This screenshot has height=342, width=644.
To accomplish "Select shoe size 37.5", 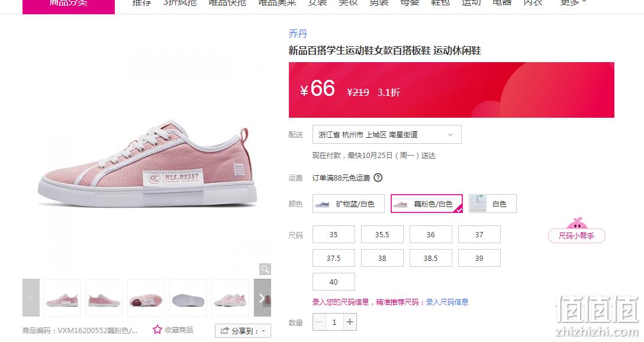I will (x=333, y=258).
